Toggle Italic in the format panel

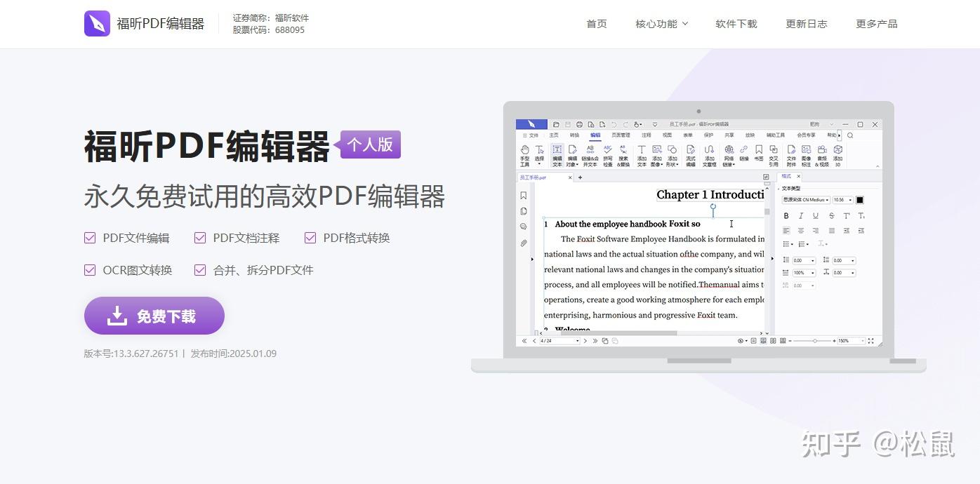[801, 216]
